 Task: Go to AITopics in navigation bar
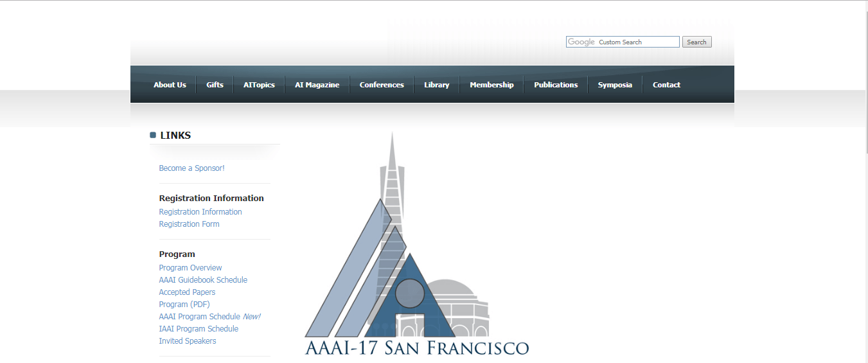(259, 85)
